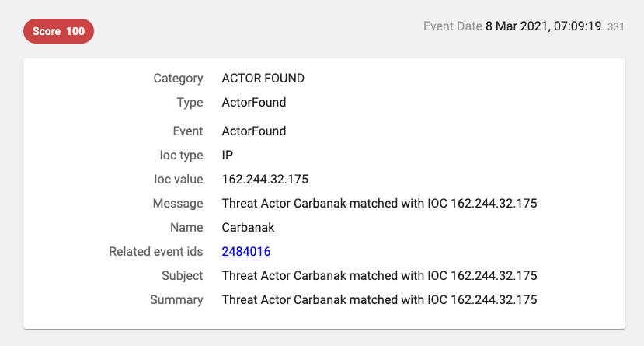Click the Name value Carbanak
Viewport: 644px width, 346px height.
248,227
